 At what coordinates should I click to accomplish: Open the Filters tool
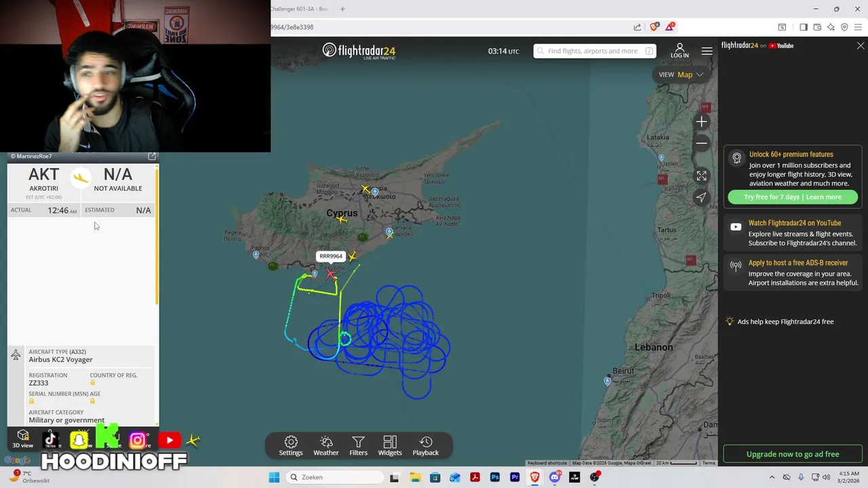[x=358, y=446]
